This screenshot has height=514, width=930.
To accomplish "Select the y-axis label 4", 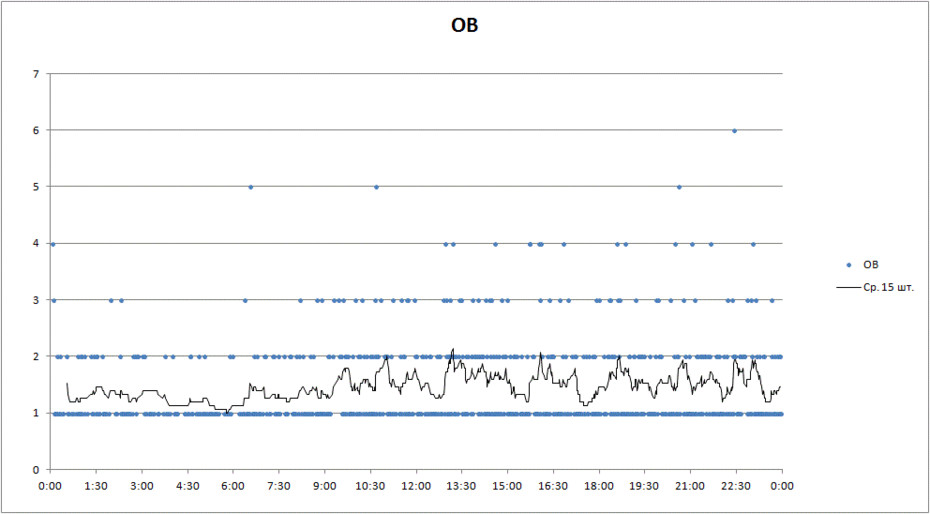I will pos(36,244).
